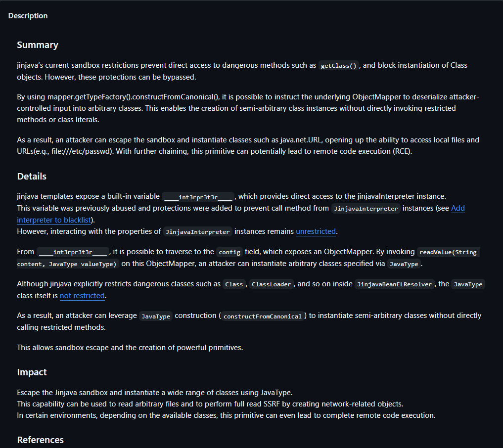
Task: Click the Summary section heading
Action: [x=38, y=45]
